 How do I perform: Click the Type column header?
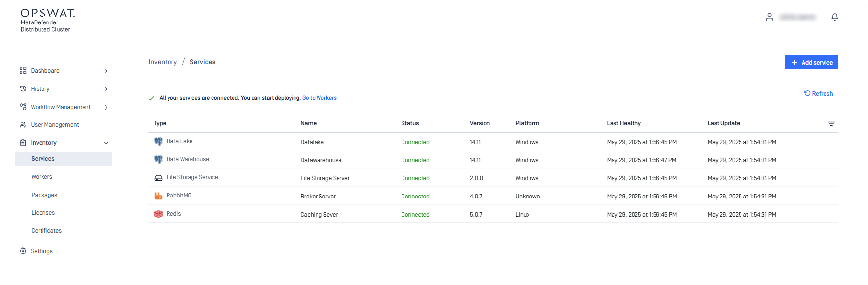[160, 123]
